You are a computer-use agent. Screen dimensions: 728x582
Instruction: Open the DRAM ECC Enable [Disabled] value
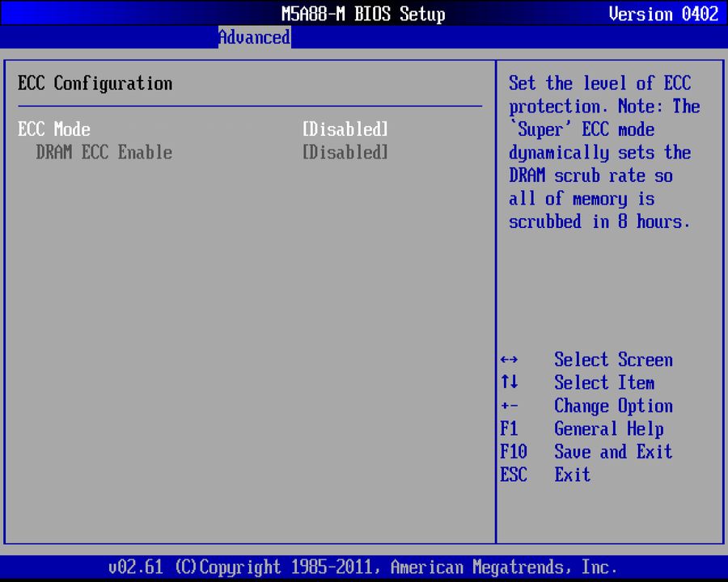(x=345, y=152)
